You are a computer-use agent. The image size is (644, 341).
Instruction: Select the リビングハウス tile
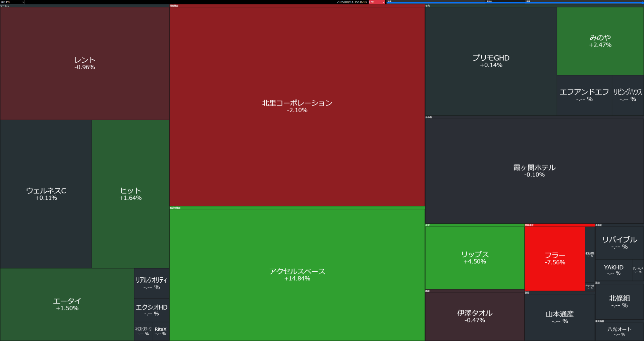628,95
